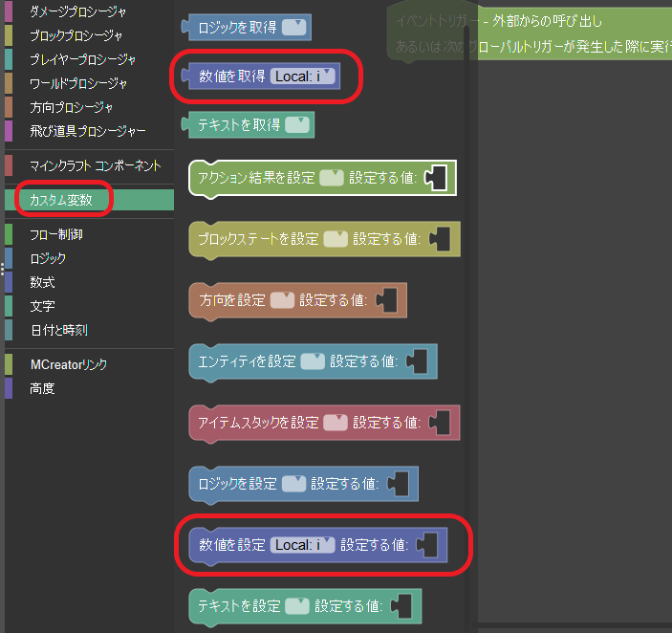Open the マインクラフト コンポーネント category
Image resolution: width=672 pixels, height=633 pixels.
(95, 165)
